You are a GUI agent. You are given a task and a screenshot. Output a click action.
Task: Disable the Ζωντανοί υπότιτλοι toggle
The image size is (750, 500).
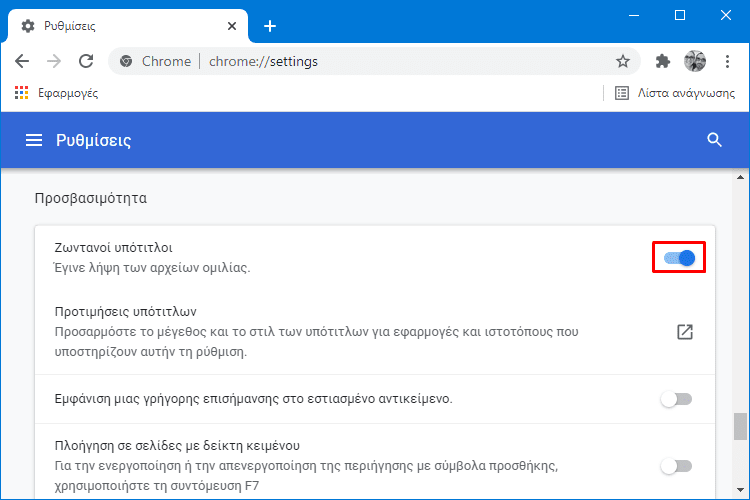[x=679, y=258]
